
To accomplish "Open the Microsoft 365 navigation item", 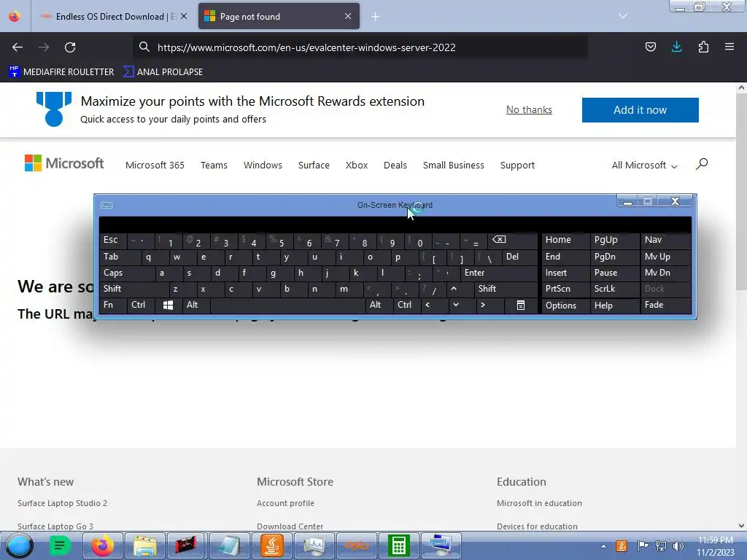I will 155,166.
